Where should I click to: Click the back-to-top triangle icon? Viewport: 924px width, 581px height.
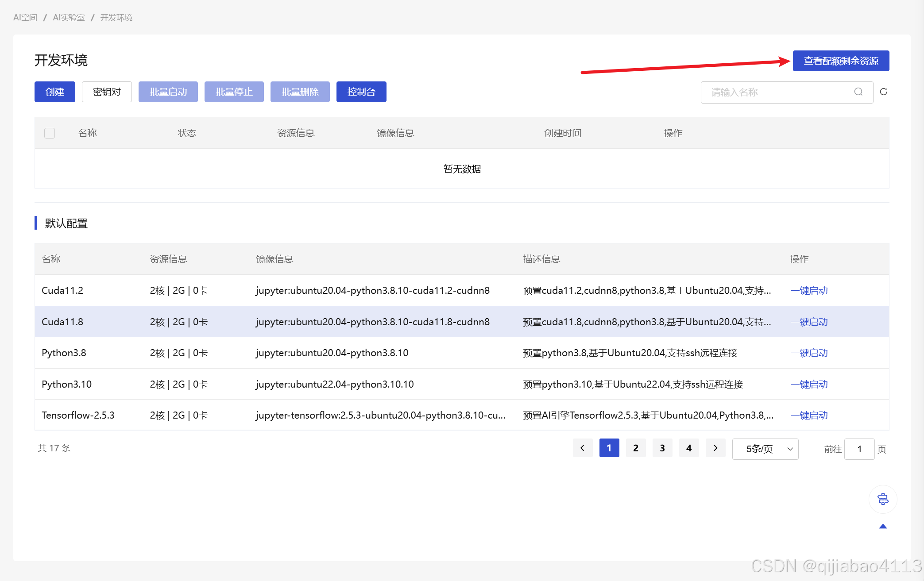(883, 526)
